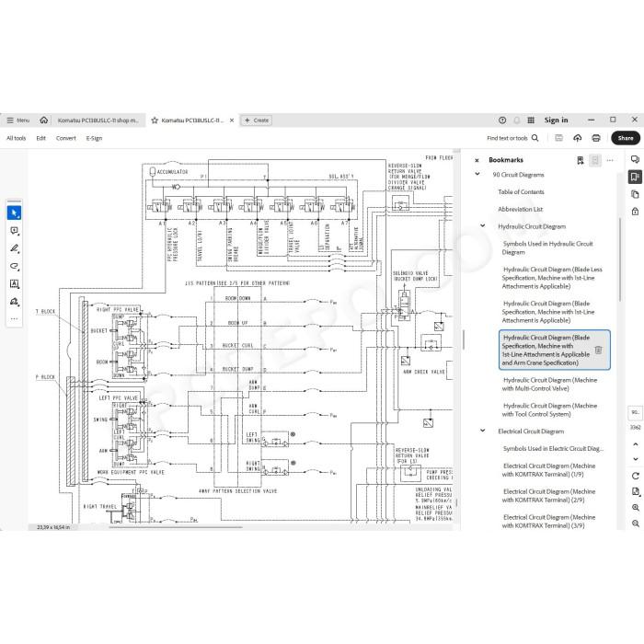Delete the selected Arm Crane Specification bookmark
Screen dimensions: 644x644
click(x=598, y=350)
